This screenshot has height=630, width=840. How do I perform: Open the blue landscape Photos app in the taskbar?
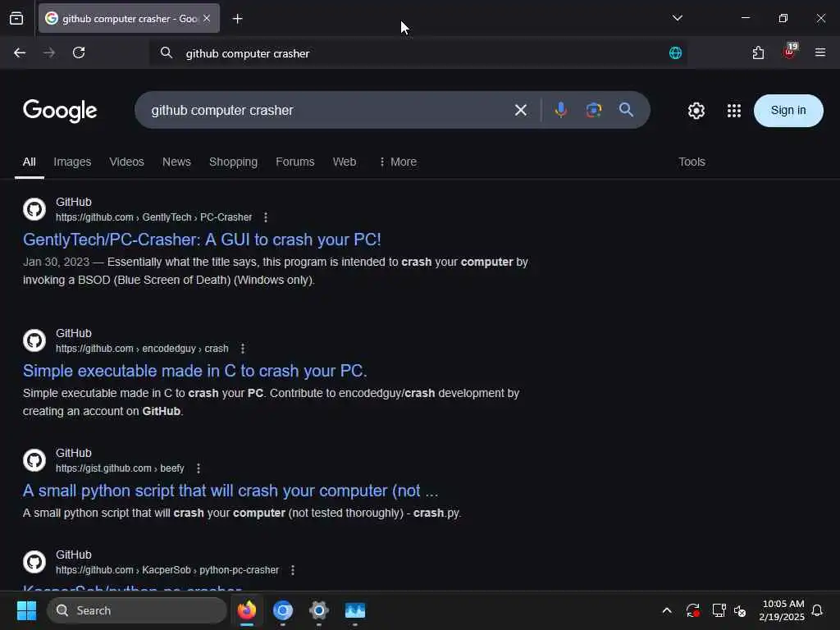click(354, 610)
